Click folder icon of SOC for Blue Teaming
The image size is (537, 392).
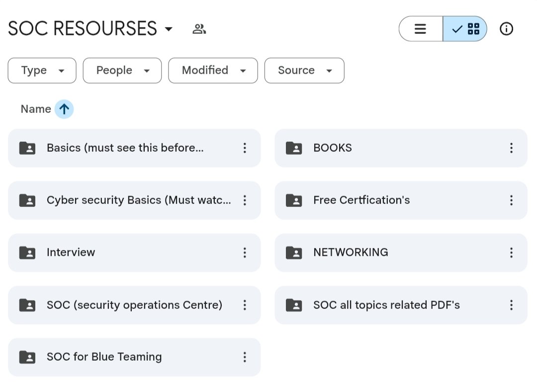pyautogui.click(x=27, y=357)
